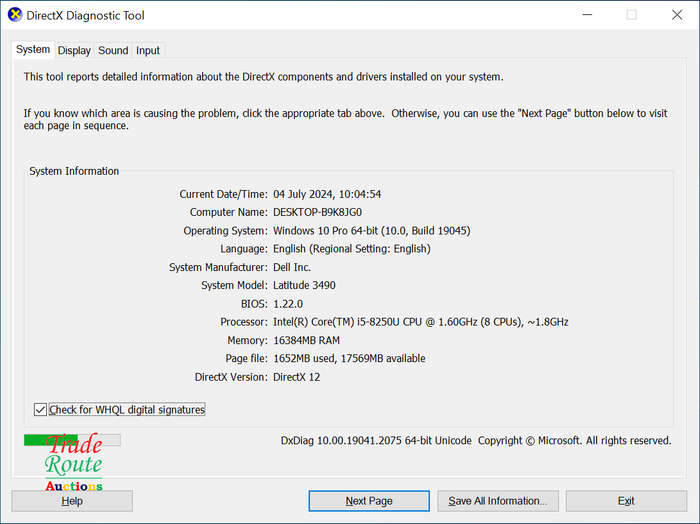Open the Input tab
Screen dimensions: 700x524
pyautogui.click(x=148, y=50)
